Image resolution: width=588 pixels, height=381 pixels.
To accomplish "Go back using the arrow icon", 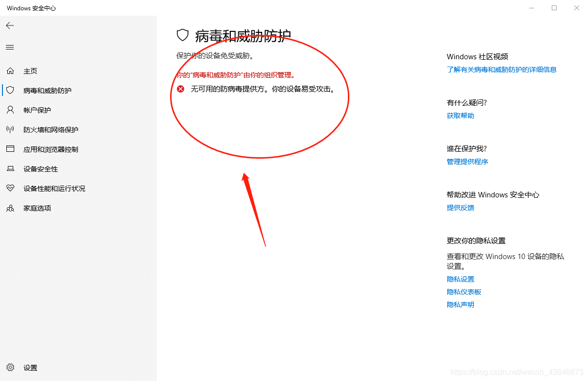I will pyautogui.click(x=10, y=25).
